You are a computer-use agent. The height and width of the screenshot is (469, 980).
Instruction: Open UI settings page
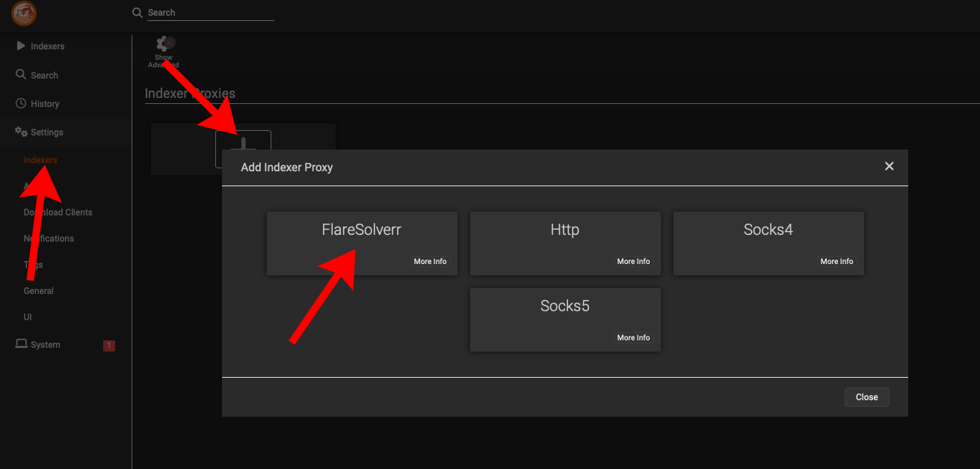click(x=28, y=317)
